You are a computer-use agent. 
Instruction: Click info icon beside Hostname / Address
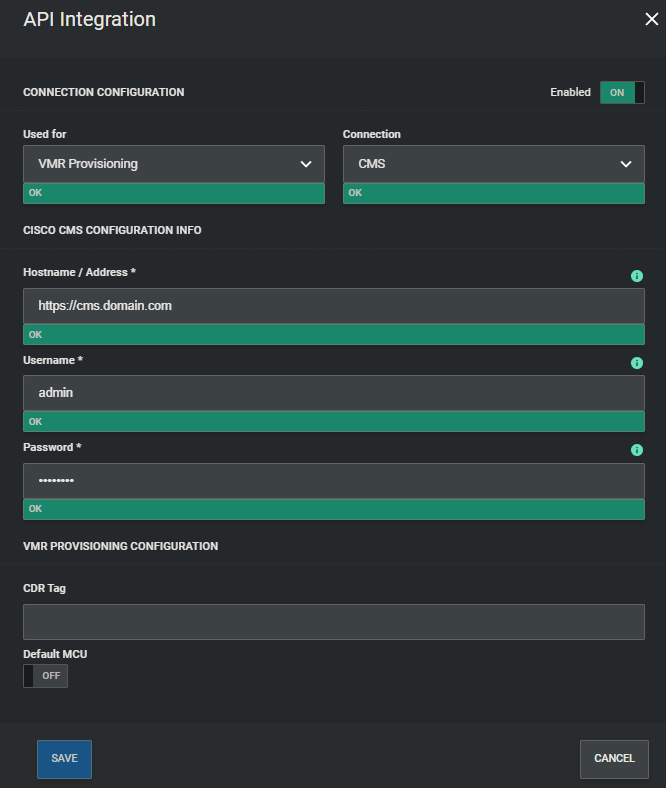pyautogui.click(x=637, y=276)
